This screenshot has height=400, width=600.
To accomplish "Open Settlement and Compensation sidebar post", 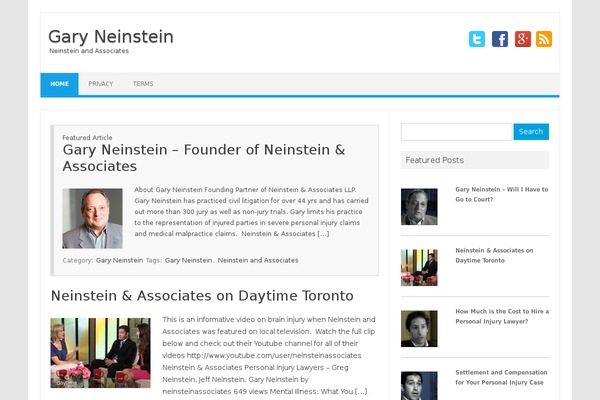I will (x=501, y=377).
